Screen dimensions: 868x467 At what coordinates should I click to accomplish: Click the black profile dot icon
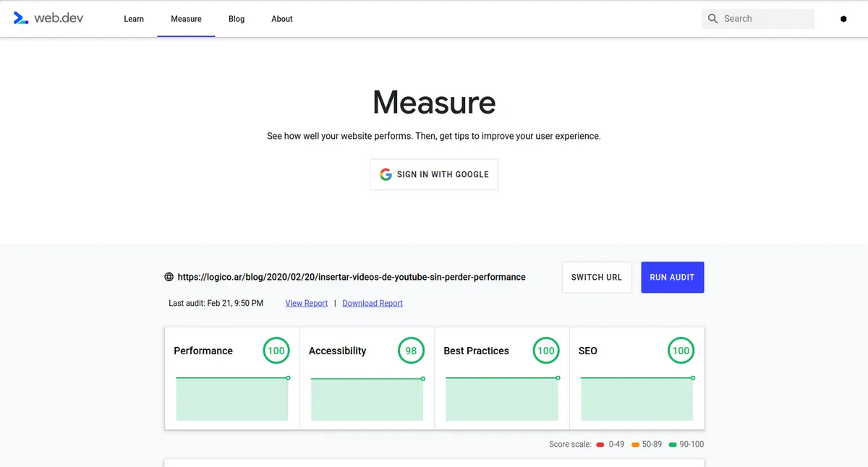pyautogui.click(x=843, y=19)
